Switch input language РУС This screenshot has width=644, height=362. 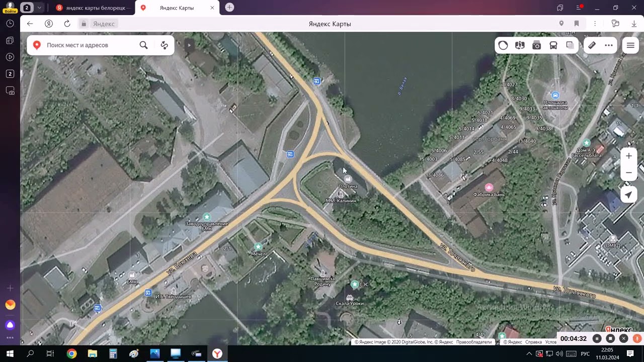point(585,354)
